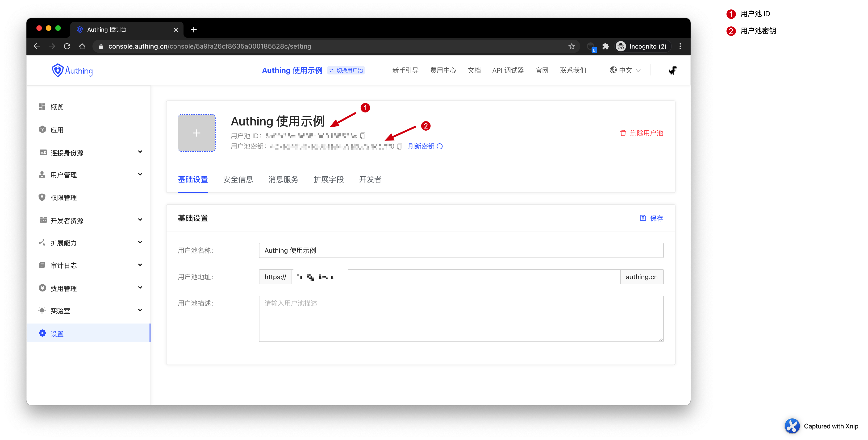Click 切换用户池 button
Viewport: 868px width, 440px height.
[x=346, y=71]
